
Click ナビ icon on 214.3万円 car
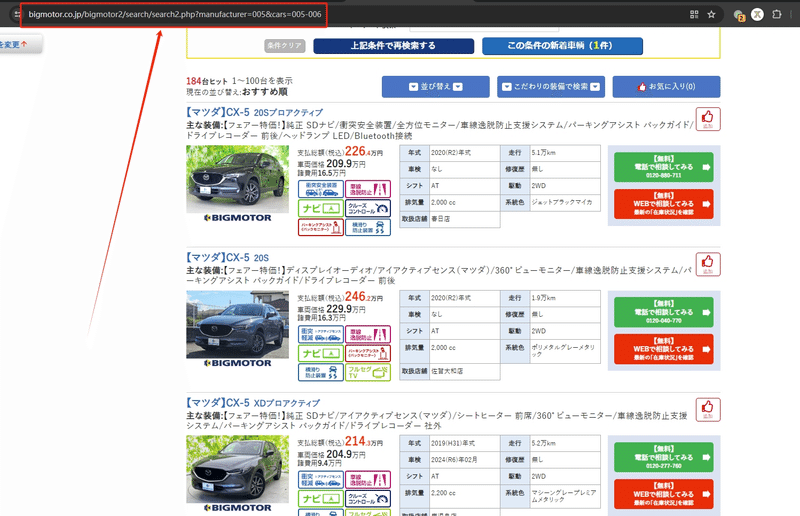pyautogui.click(x=321, y=498)
